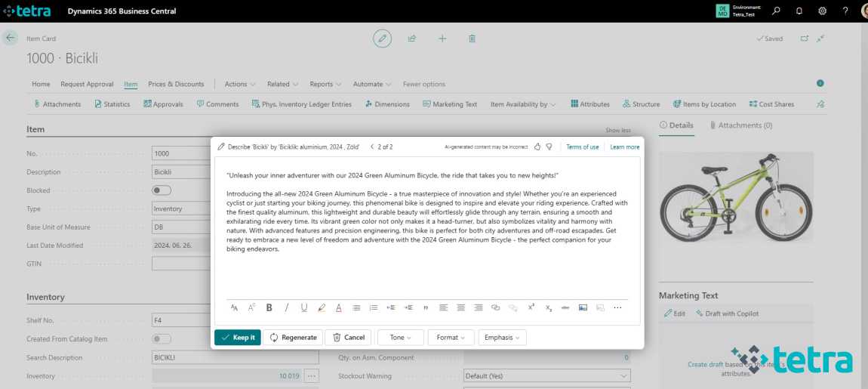Pick the text highlight color tool
This screenshot has height=389, width=868.
[322, 307]
